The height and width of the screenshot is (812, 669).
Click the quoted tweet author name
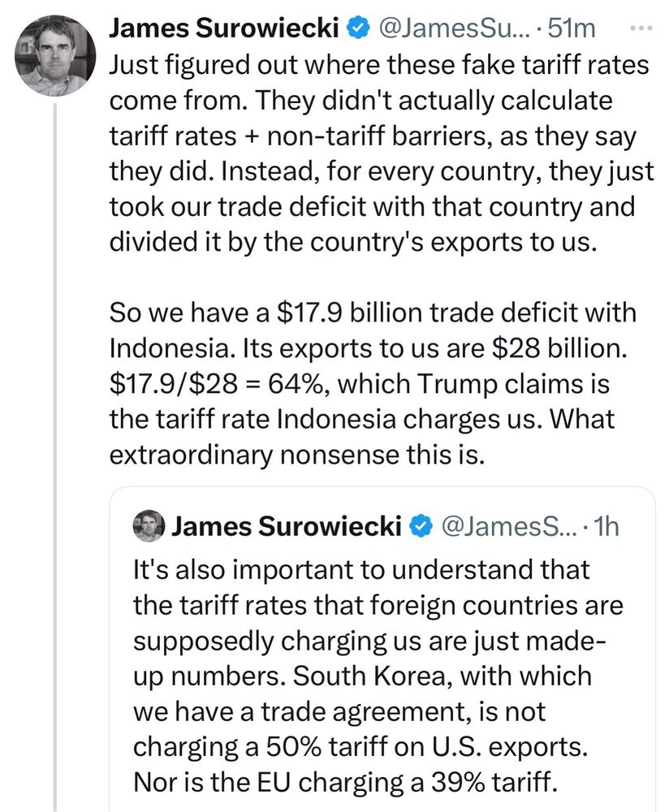coord(287,526)
